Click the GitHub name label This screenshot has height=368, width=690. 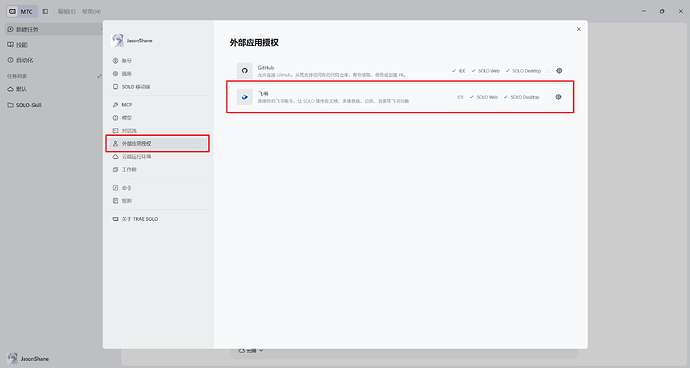(266, 67)
